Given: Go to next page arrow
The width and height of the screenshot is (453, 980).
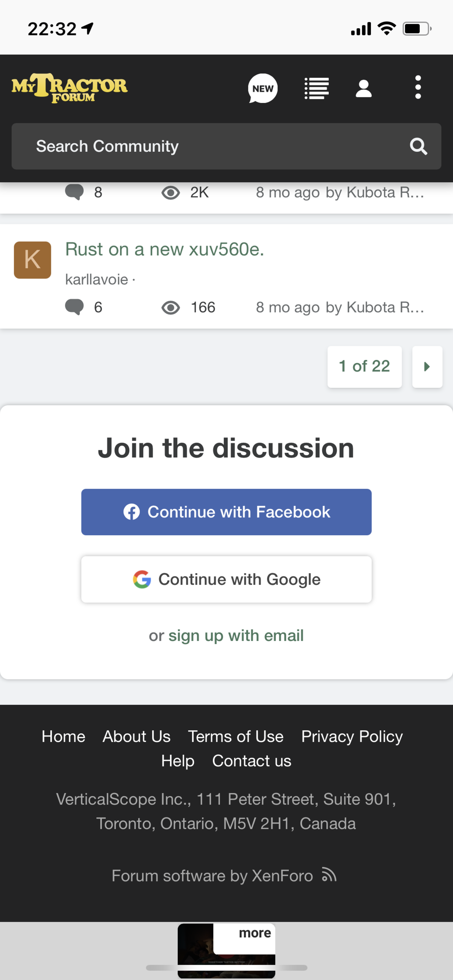Looking at the screenshot, I should click(427, 367).
